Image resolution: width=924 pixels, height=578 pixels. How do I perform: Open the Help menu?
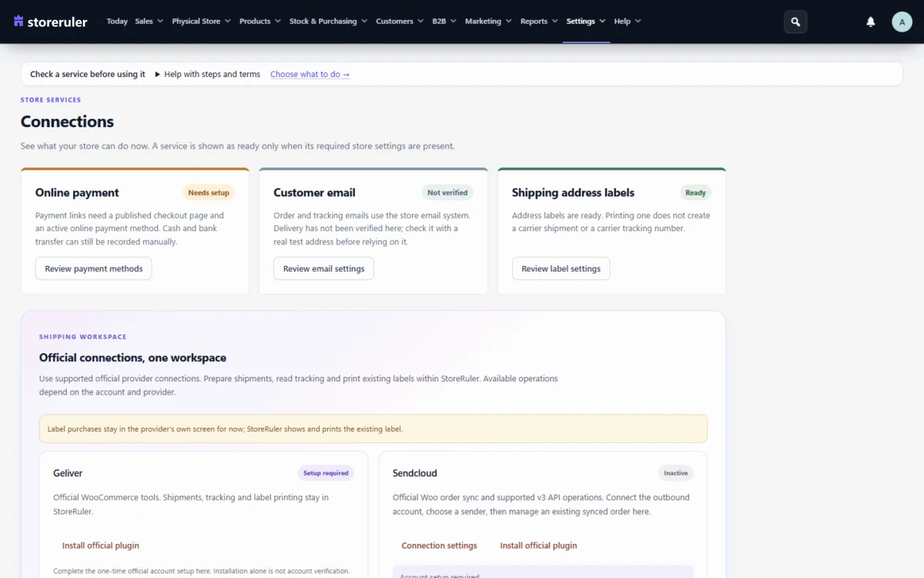628,22
